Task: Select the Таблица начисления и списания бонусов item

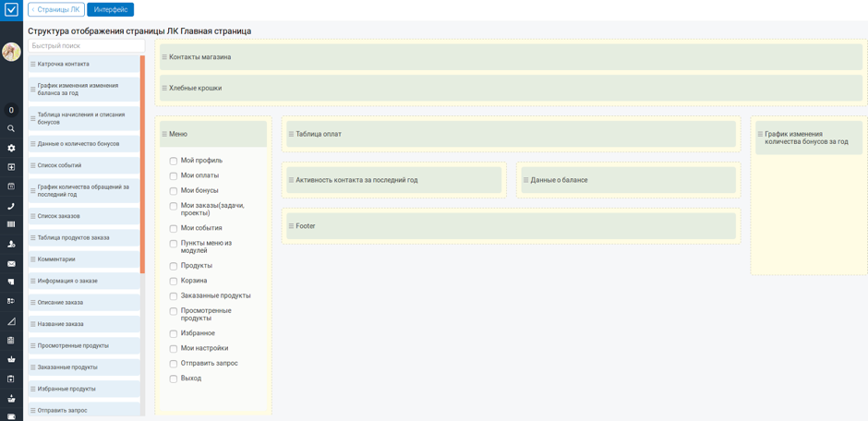Action: 84,118
